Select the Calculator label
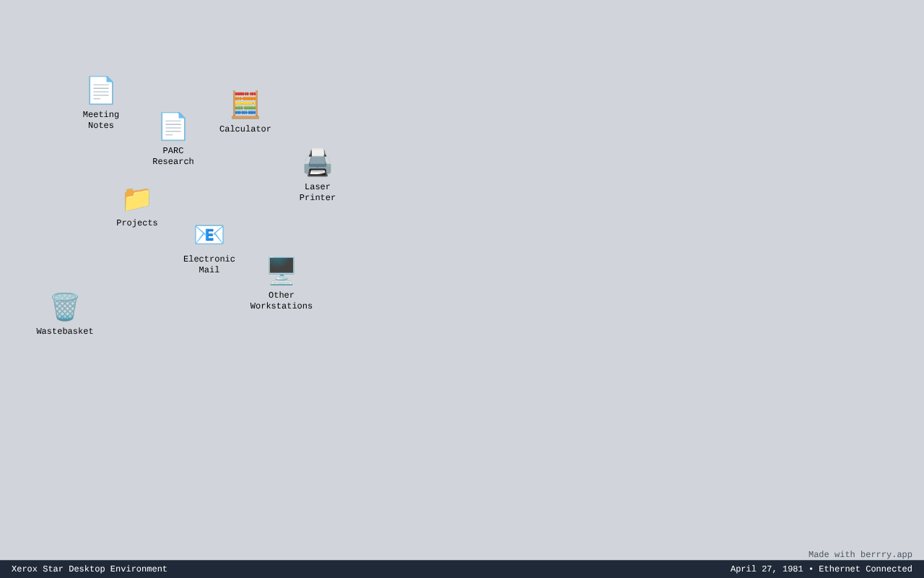924x578 pixels. coord(245,129)
